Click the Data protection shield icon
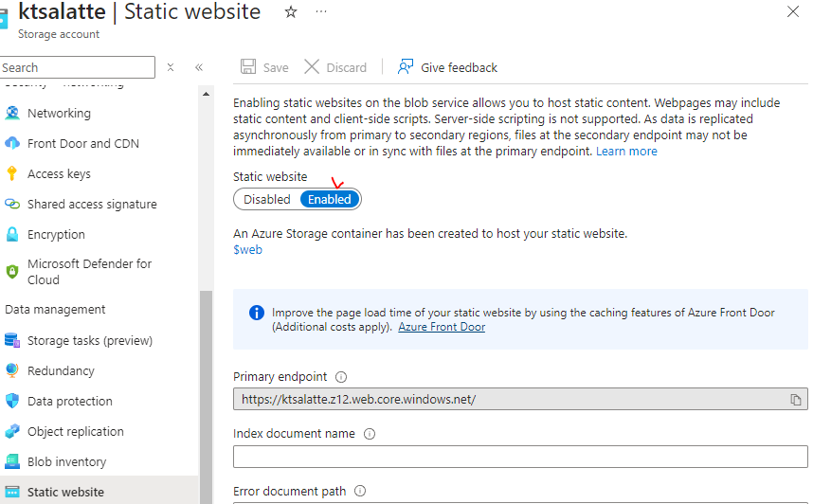This screenshot has height=504, width=813. 12,401
